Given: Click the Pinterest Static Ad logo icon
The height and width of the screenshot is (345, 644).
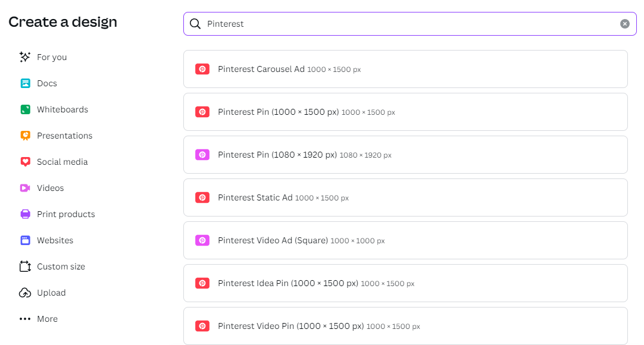Looking at the screenshot, I should [202, 197].
